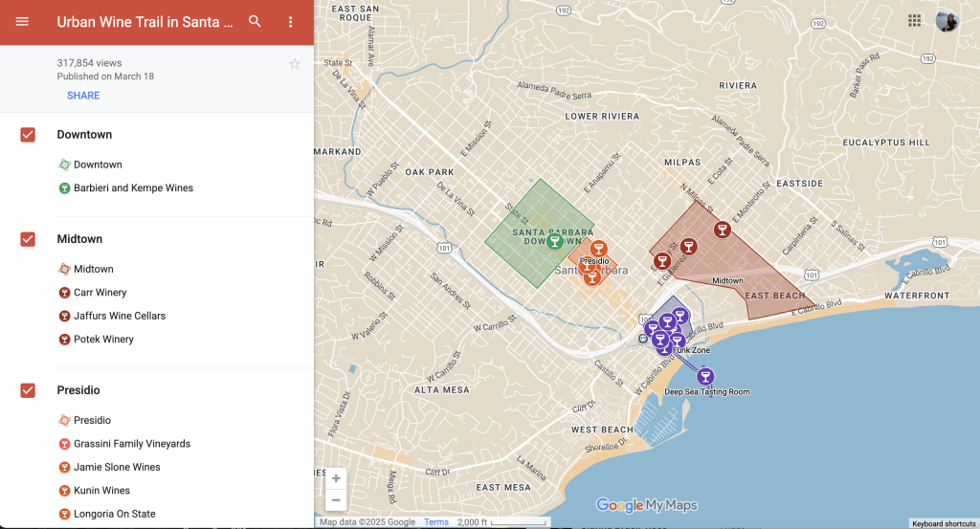Click the green Downtown polygon icon in list
Image resolution: width=980 pixels, height=529 pixels.
coord(64,165)
